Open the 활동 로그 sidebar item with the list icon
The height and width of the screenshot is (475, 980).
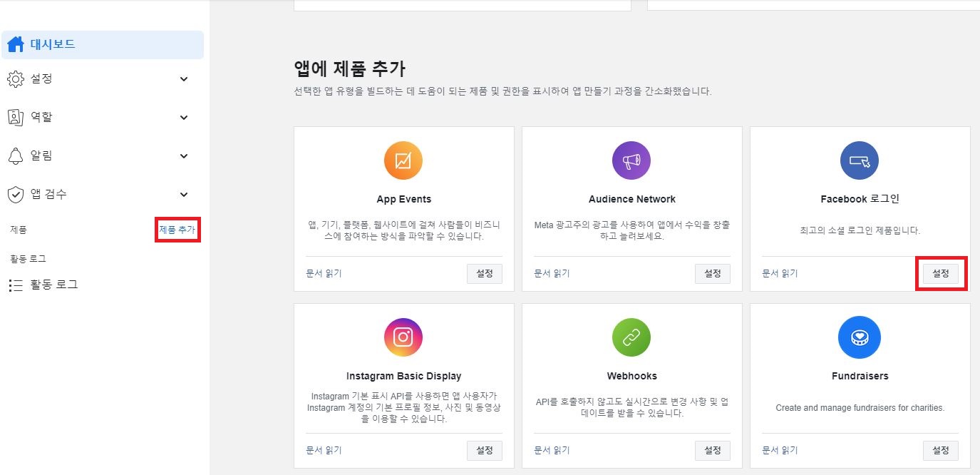[103, 285]
